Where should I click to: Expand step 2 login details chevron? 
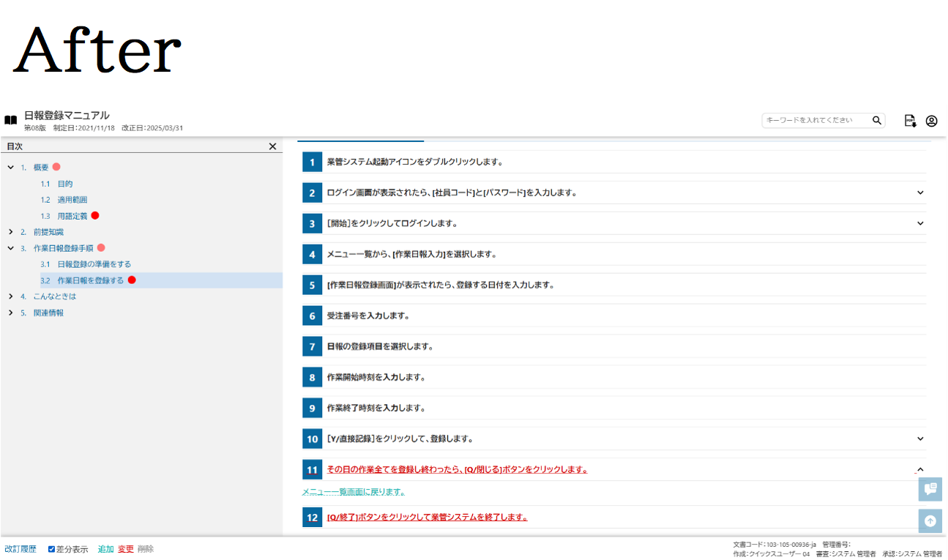coord(920,193)
